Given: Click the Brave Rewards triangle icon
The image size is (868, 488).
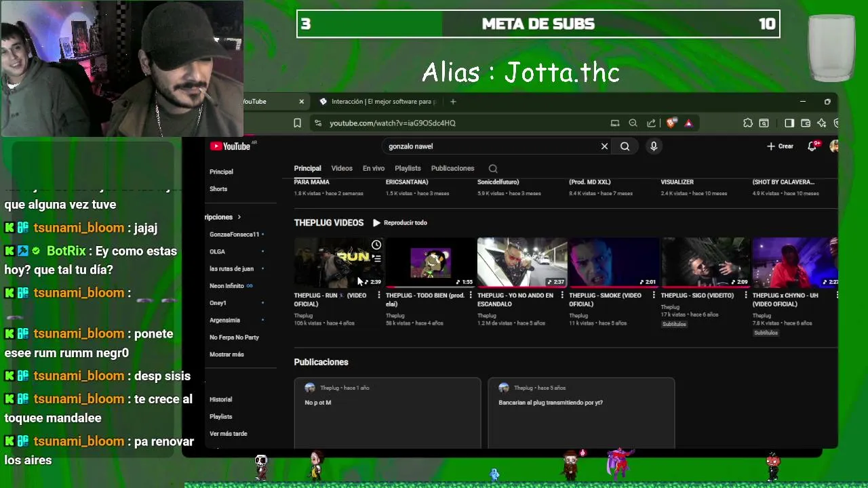Looking at the screenshot, I should tap(688, 123).
